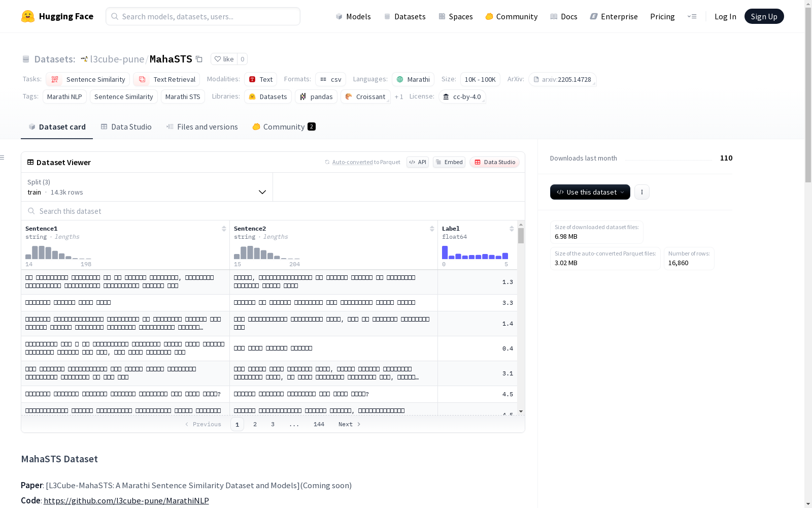Image resolution: width=812 pixels, height=508 pixels.
Task: Select the Marathi STS tag
Action: (183, 97)
